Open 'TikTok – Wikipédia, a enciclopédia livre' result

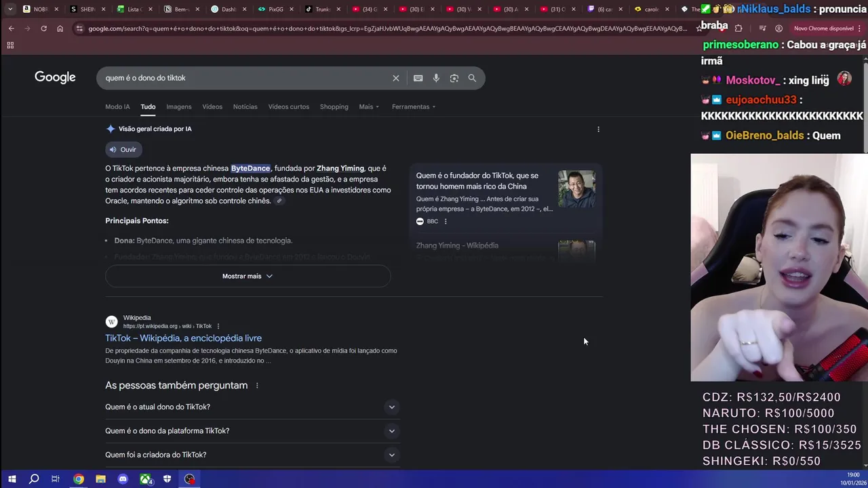(x=183, y=338)
